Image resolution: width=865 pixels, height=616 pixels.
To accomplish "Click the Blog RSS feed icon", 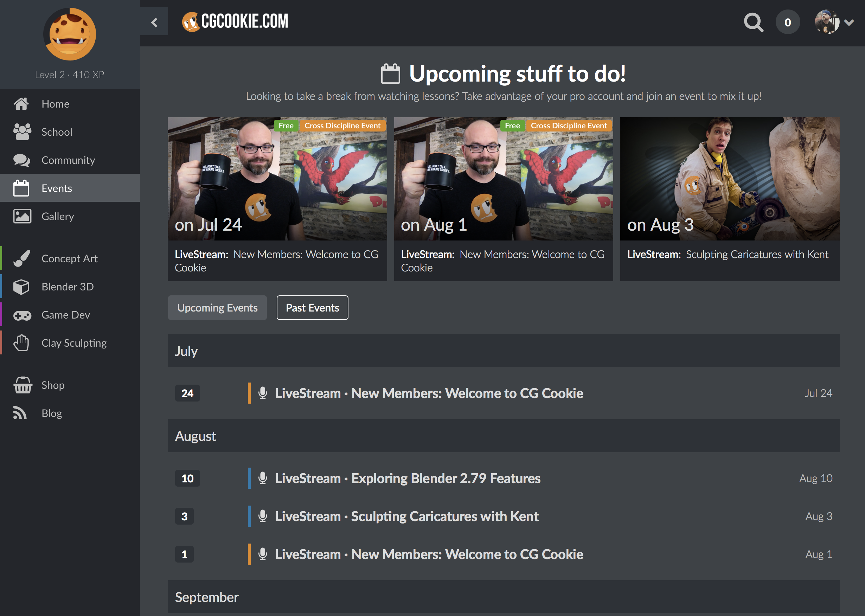I will point(20,413).
